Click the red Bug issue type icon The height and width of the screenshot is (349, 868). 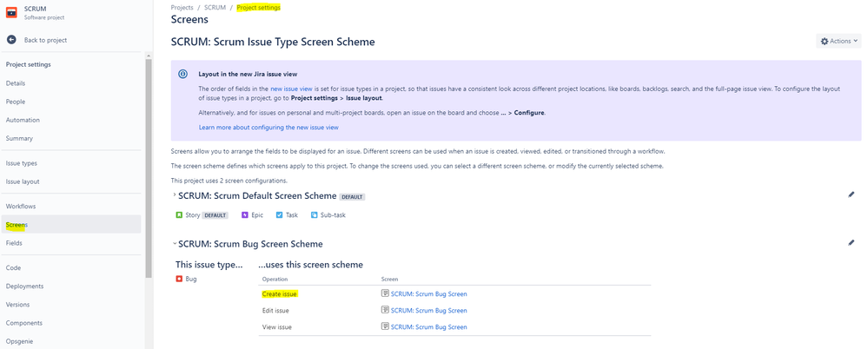point(179,279)
